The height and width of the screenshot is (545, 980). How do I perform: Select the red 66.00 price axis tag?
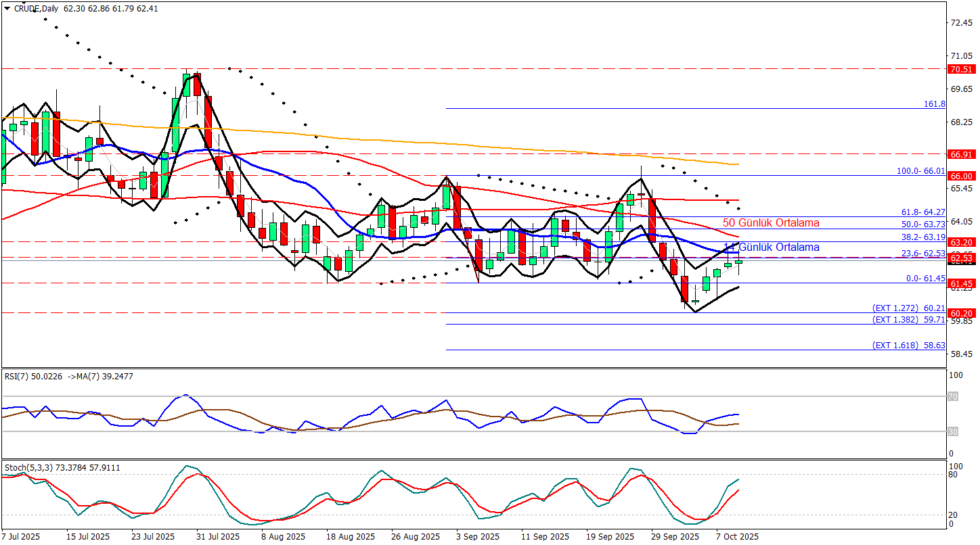[x=961, y=176]
